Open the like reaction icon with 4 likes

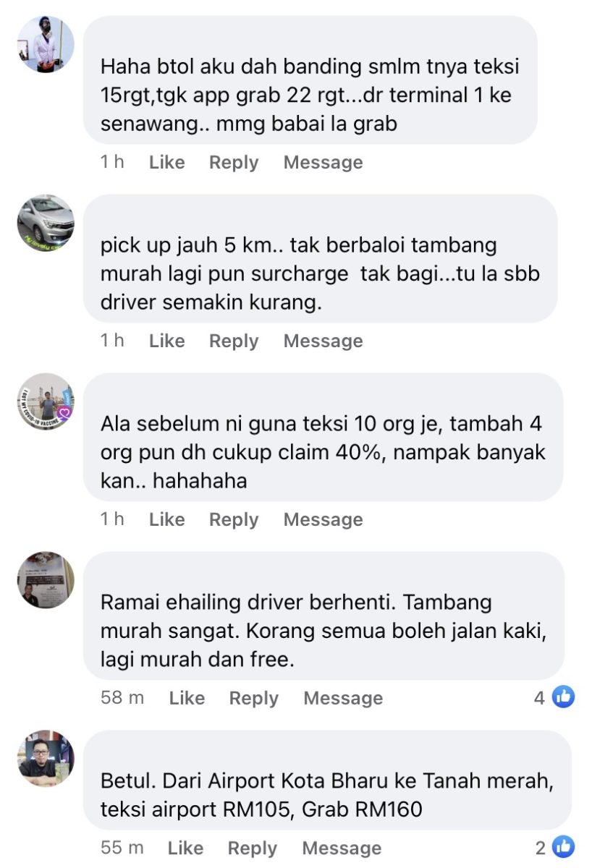coord(563,697)
